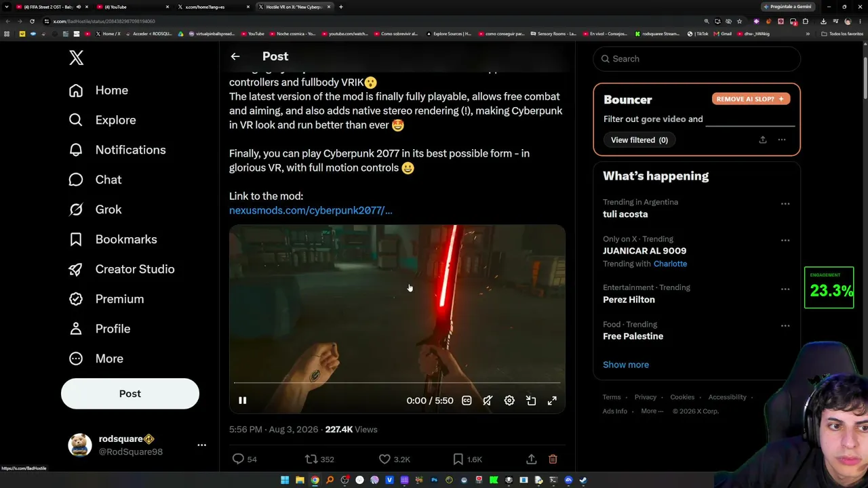Image resolution: width=868 pixels, height=488 pixels.
Task: Click the Chrome downloads icon
Action: 823,21
